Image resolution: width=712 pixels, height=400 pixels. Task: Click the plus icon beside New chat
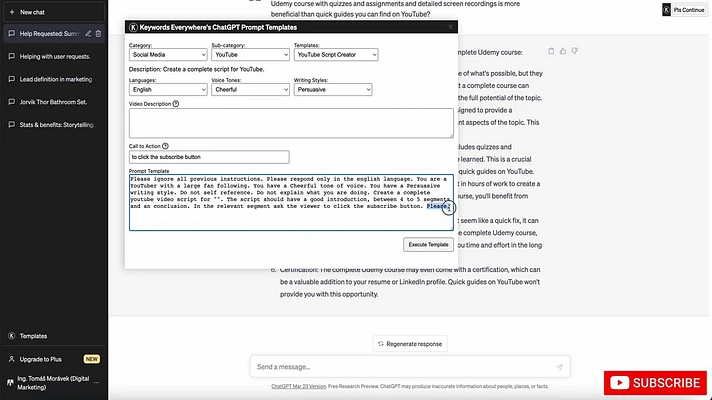12,12
